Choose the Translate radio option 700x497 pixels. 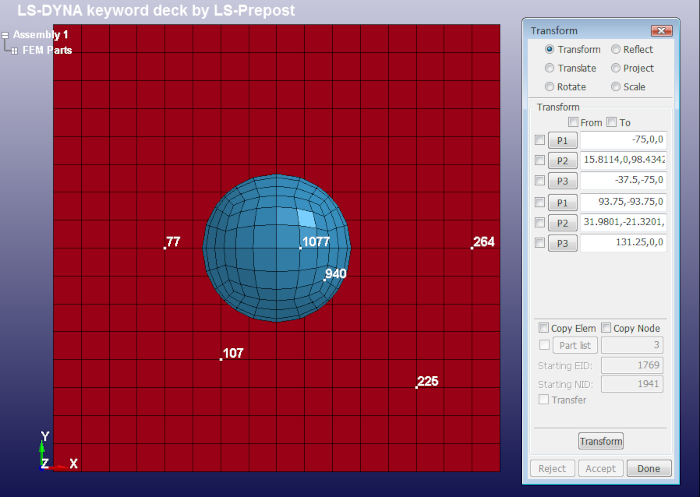coord(549,69)
